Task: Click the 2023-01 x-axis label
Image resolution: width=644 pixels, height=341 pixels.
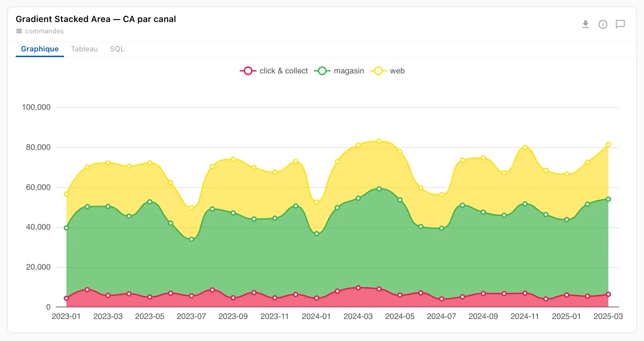Action: coord(66,316)
